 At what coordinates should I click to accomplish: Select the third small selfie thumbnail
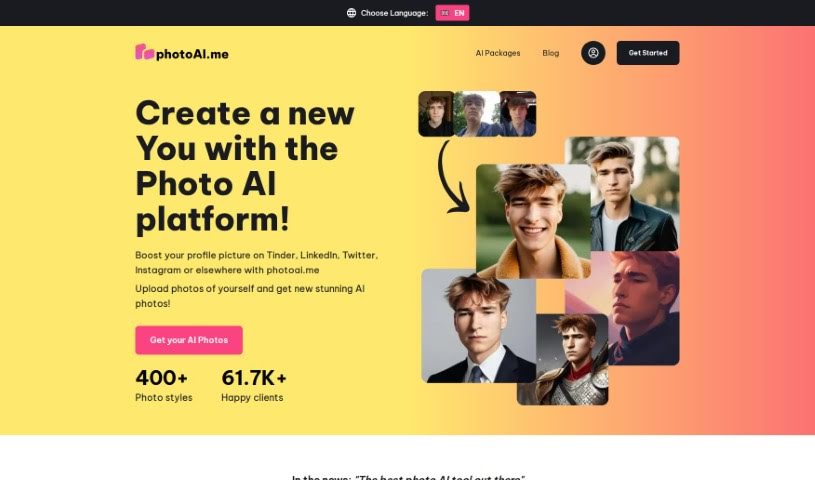[x=518, y=114]
